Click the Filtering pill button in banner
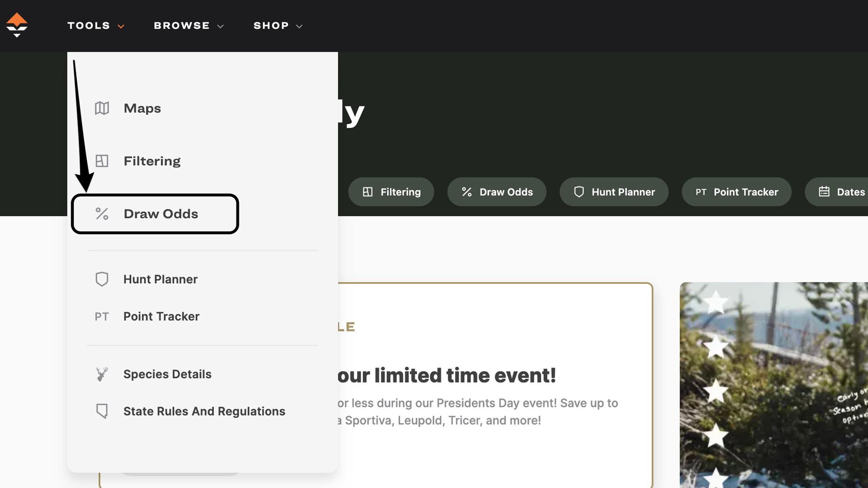868x488 pixels. (x=391, y=192)
